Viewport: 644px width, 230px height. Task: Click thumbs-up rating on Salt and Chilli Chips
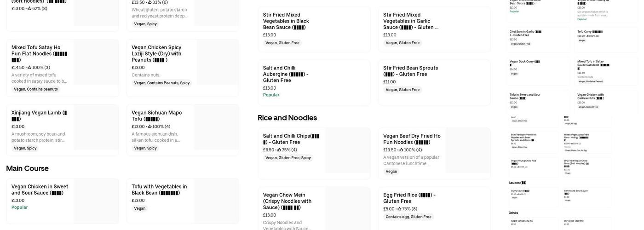pyautogui.click(x=279, y=150)
